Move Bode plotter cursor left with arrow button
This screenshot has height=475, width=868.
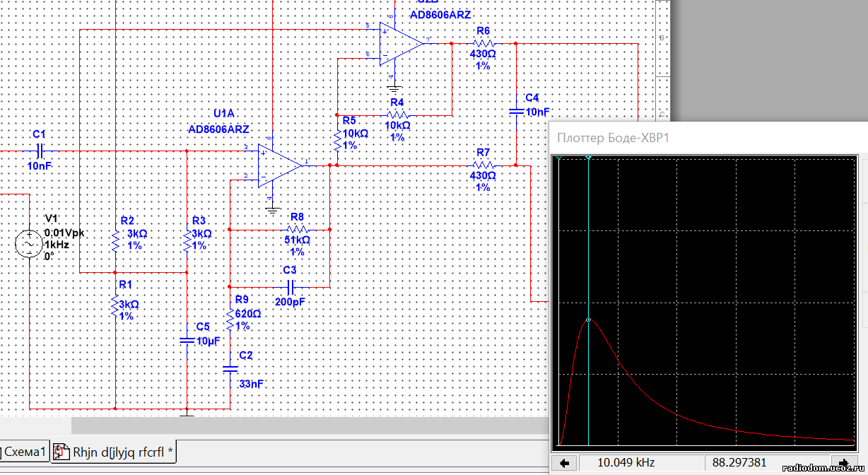click(565, 463)
